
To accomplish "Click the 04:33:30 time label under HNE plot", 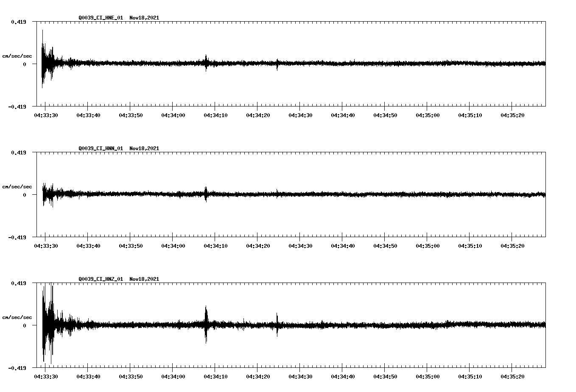I will click(46, 115).
